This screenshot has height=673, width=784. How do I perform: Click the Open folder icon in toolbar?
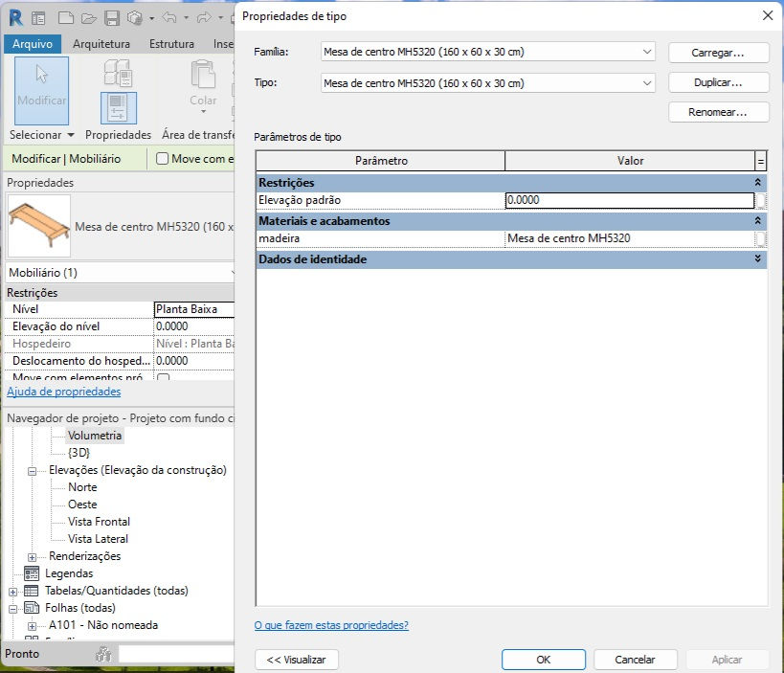[89, 18]
